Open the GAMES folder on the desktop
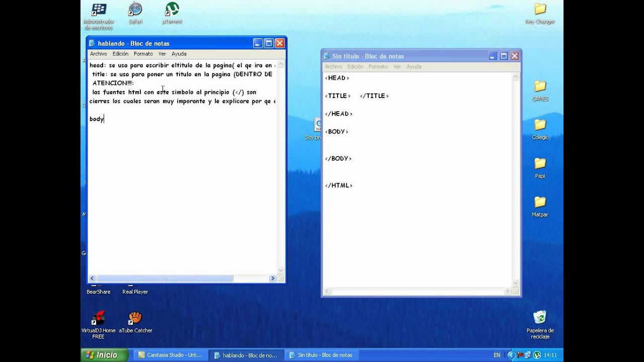644x362 pixels. [x=540, y=90]
